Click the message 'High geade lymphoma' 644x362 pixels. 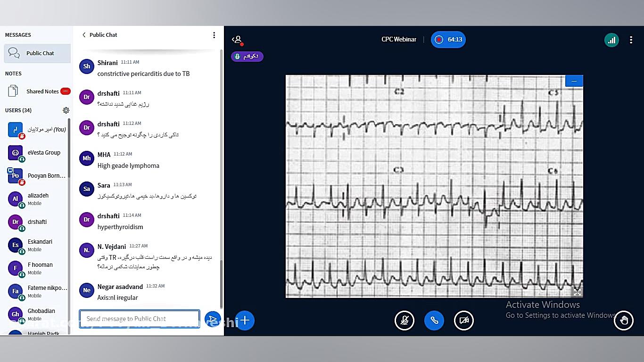pos(128,166)
